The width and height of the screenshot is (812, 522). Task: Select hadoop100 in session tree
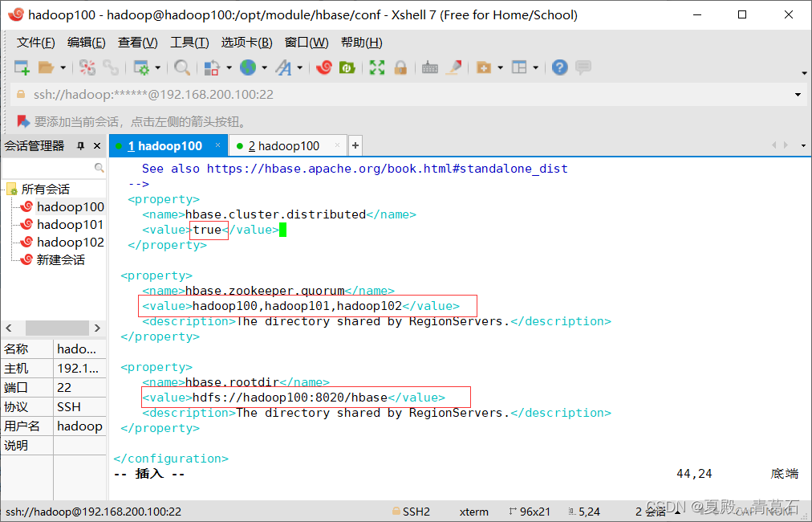pos(71,207)
